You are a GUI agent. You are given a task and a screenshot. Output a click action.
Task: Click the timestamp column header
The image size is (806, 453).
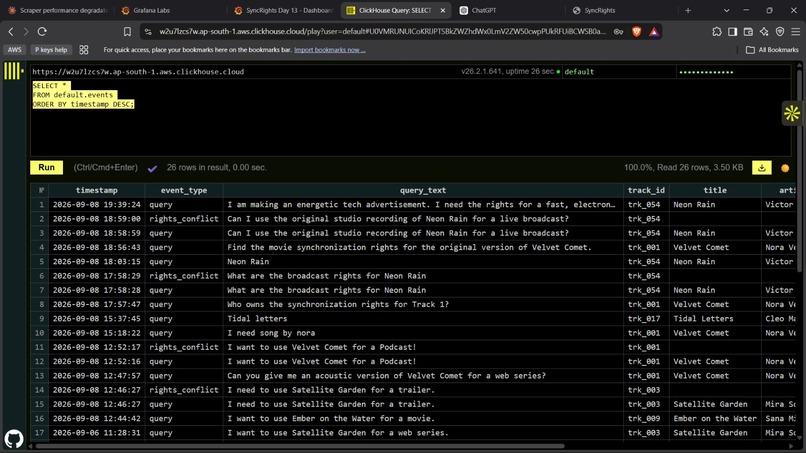click(97, 190)
